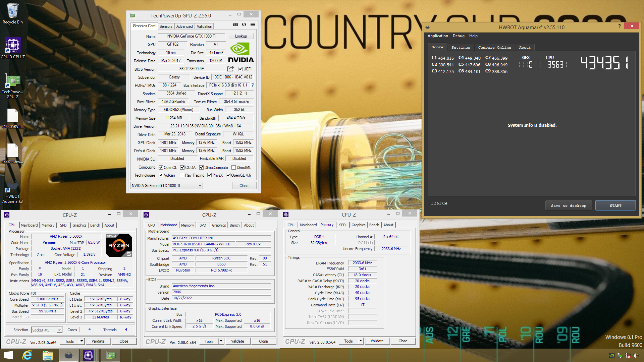
Task: Expand Tools arrow in CPU-Z CPU window
Action: click(81, 341)
